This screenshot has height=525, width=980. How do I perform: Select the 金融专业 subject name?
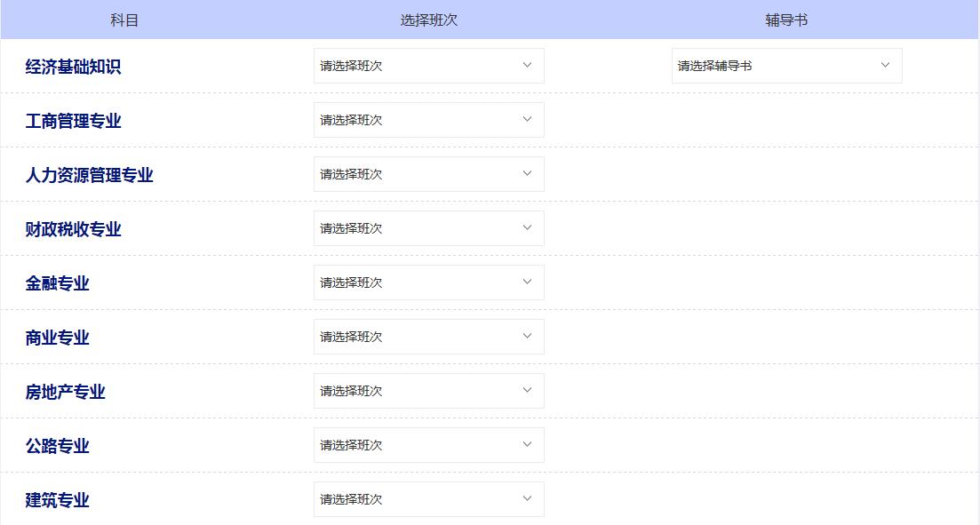[x=57, y=282]
